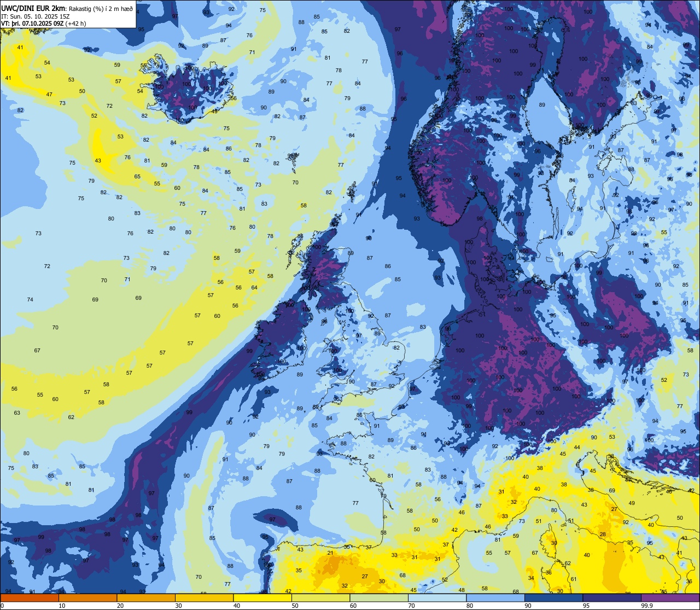The width and height of the screenshot is (700, 610).
Task: Click the legend label '10'
Action: pos(62,606)
